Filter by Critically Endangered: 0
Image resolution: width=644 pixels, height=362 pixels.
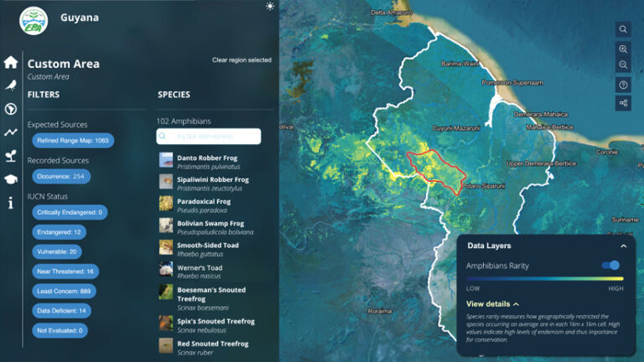click(x=70, y=212)
